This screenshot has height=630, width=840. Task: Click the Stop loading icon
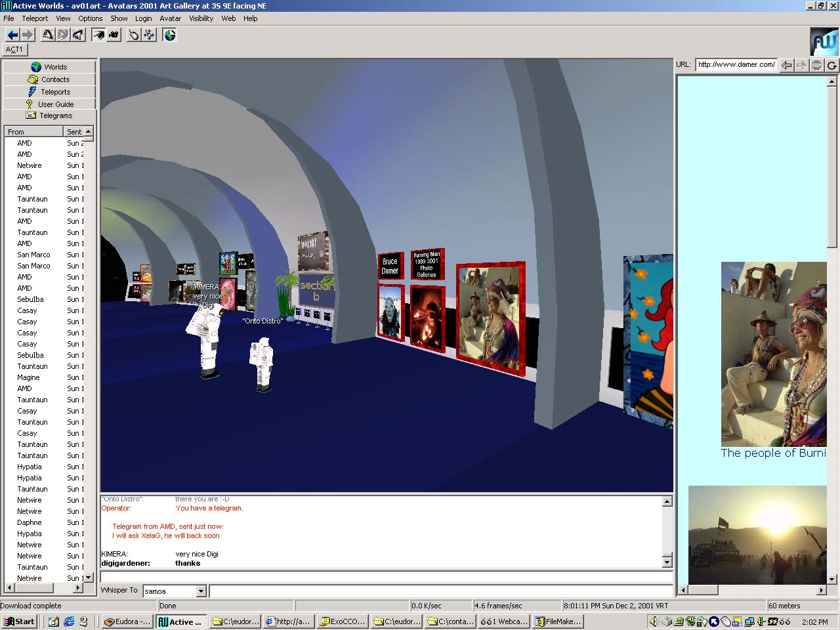[816, 65]
